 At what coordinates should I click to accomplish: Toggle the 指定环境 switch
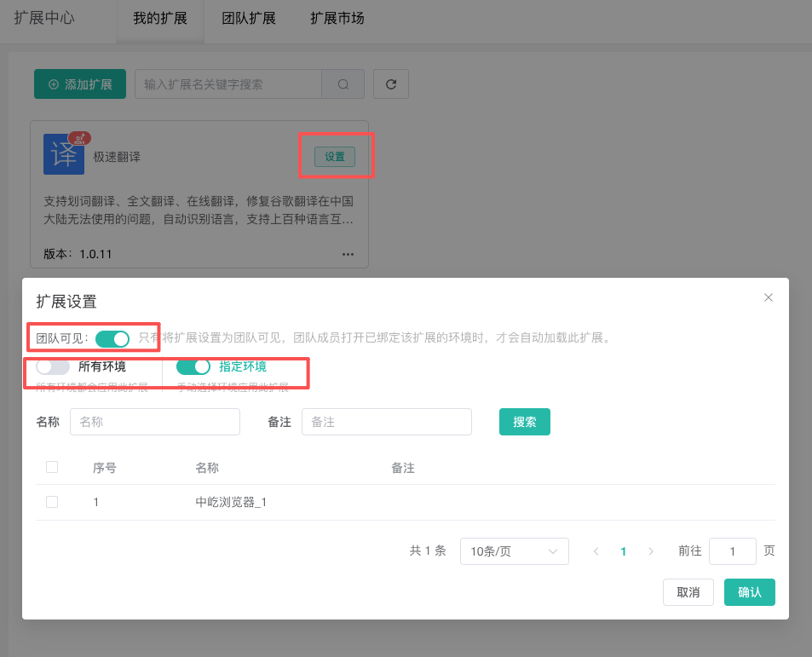193,366
